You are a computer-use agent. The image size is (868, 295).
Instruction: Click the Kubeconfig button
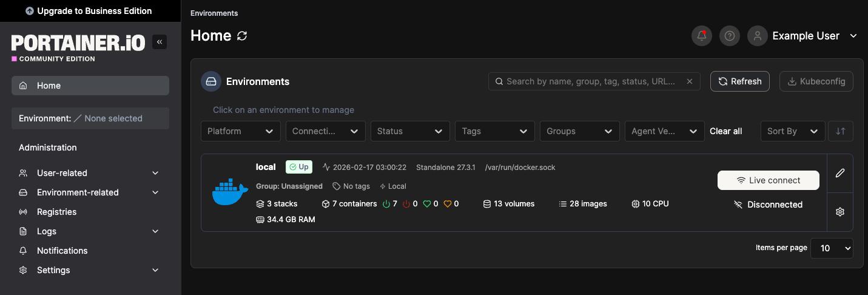pyautogui.click(x=816, y=81)
